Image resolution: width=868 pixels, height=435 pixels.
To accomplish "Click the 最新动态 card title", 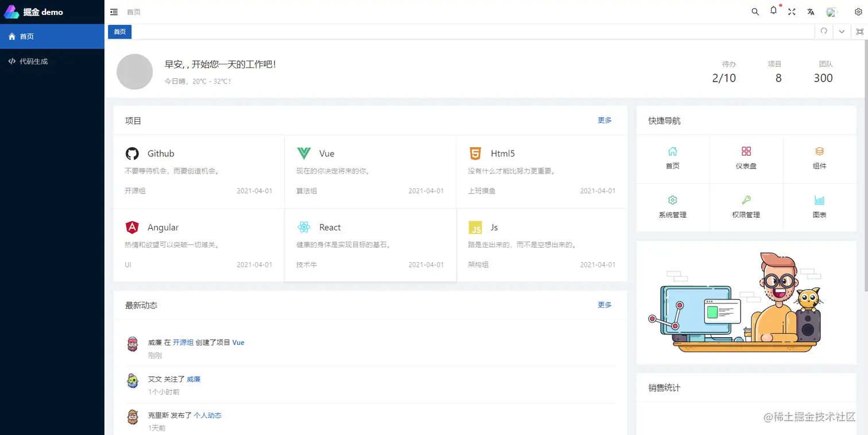I will [x=141, y=305].
